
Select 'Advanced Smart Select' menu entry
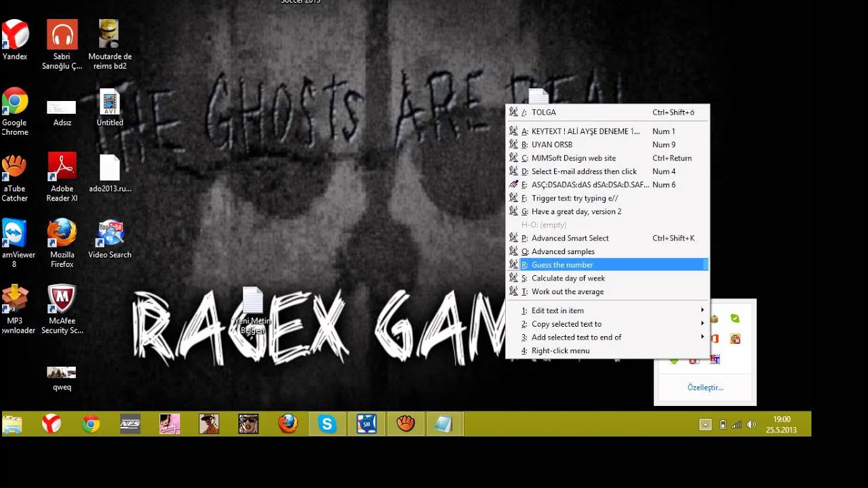tap(608, 238)
